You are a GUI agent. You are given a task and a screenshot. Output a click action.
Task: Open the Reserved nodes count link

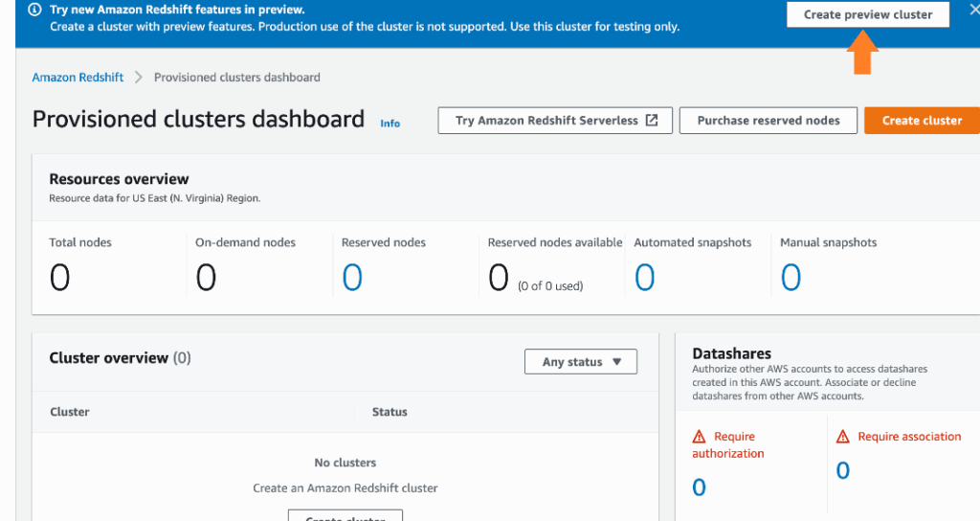pyautogui.click(x=352, y=277)
